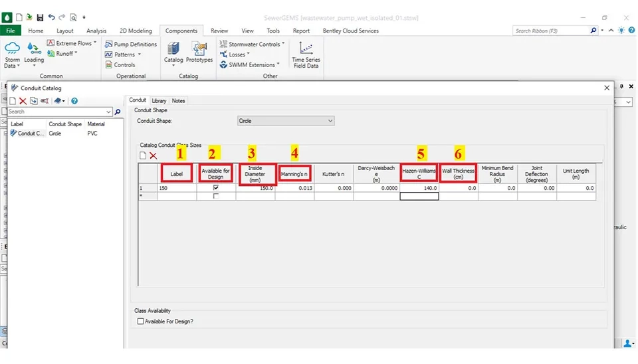
Task: Enable the Class Availability design checkbox
Action: click(140, 321)
